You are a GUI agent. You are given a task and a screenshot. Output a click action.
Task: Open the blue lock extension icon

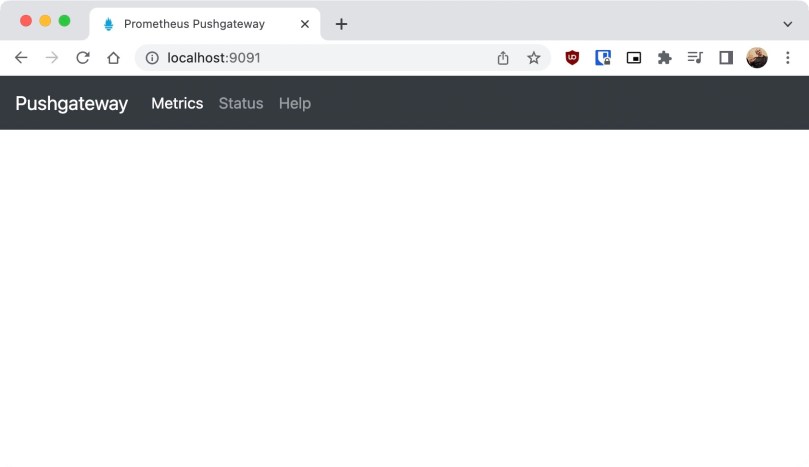pyautogui.click(x=603, y=58)
